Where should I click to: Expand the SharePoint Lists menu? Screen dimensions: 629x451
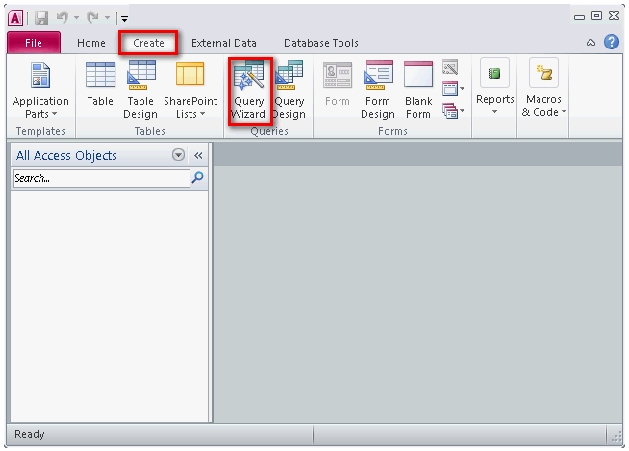pos(191,90)
